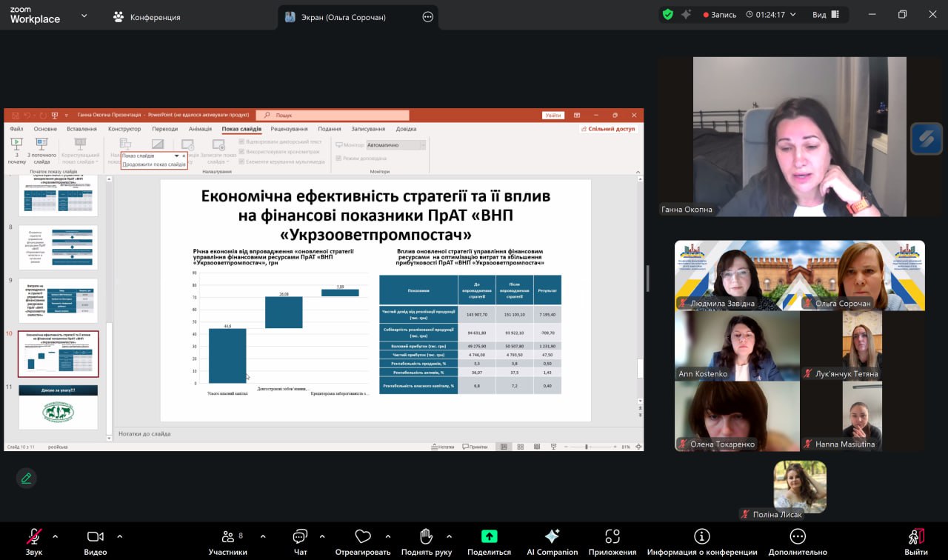Open Информация о конференции info button
This screenshot has height=560, width=948.
pos(702,537)
